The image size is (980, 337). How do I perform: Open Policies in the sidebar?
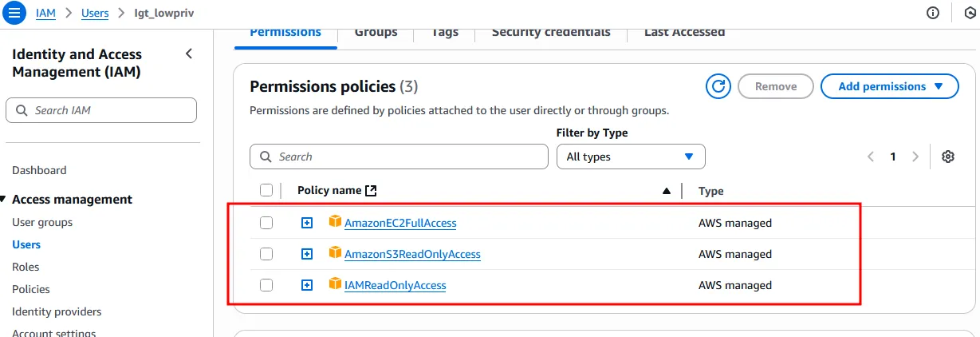(31, 289)
